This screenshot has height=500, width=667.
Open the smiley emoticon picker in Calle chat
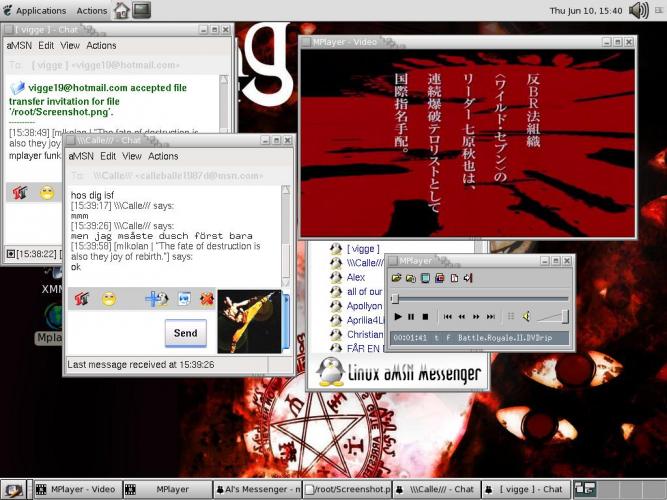tap(109, 298)
